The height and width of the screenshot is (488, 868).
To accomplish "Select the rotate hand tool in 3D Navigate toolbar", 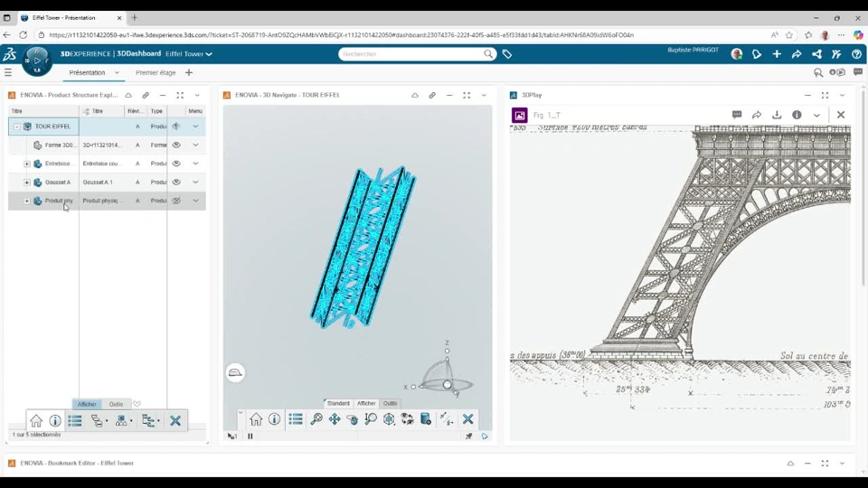I will (x=353, y=419).
